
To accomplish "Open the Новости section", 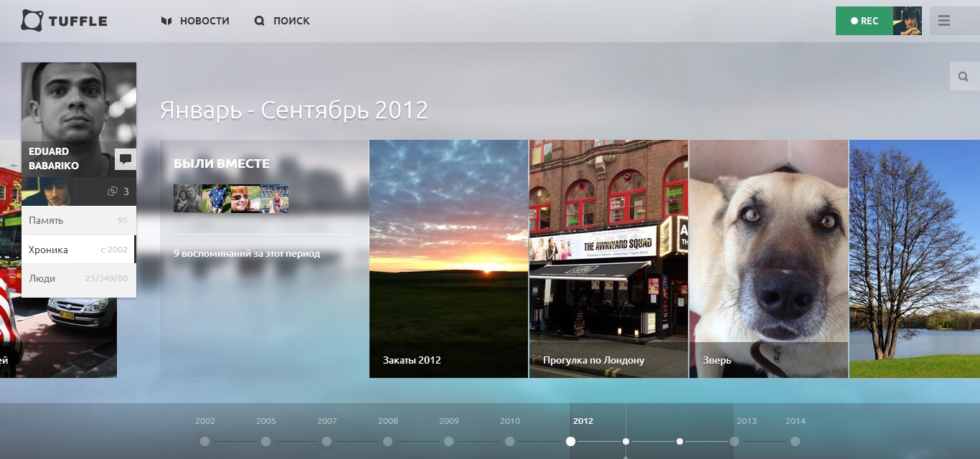I will click(195, 21).
